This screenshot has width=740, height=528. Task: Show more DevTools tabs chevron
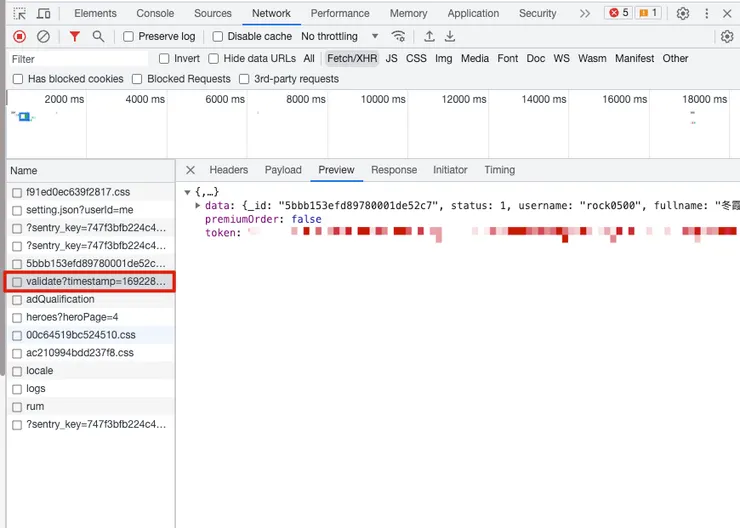click(x=585, y=14)
